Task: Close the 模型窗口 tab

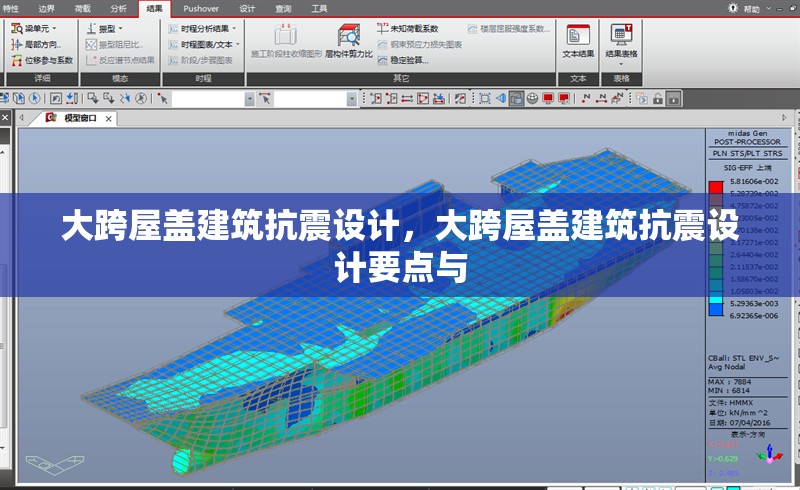Action: coord(109,118)
